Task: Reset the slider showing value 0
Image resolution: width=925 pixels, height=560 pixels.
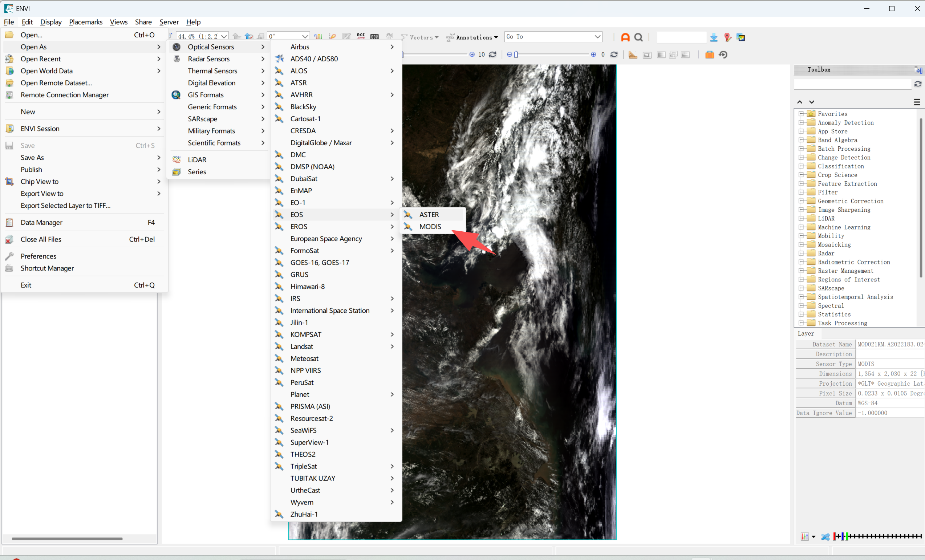Action: pyautogui.click(x=614, y=54)
